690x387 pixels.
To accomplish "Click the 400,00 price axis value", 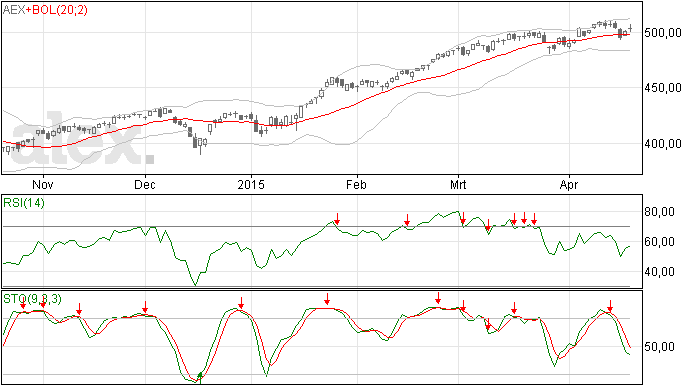I will [x=663, y=144].
